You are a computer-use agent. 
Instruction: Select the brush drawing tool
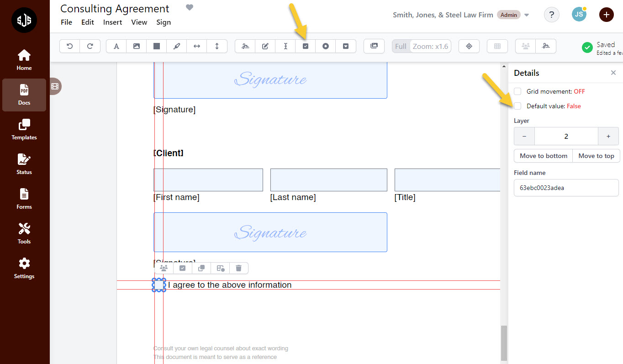(x=177, y=46)
